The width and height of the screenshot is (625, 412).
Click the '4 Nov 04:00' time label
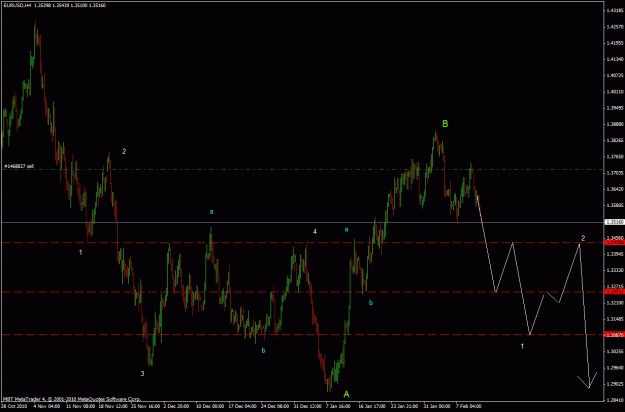point(46,406)
